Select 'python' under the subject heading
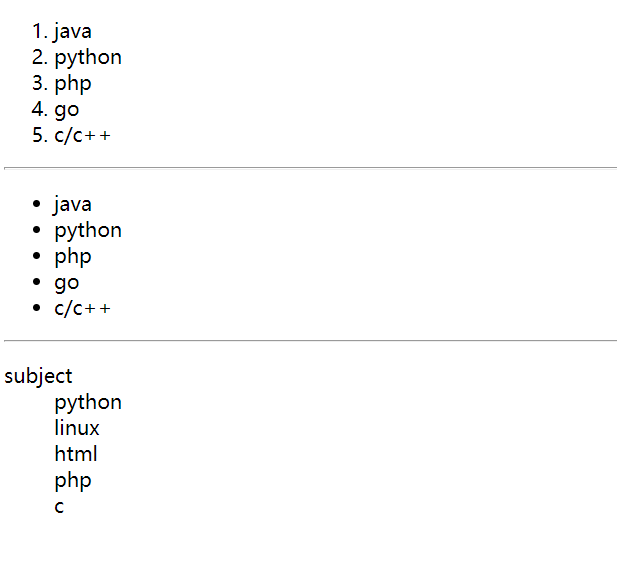Screen dimensions: 617x581 (x=88, y=403)
